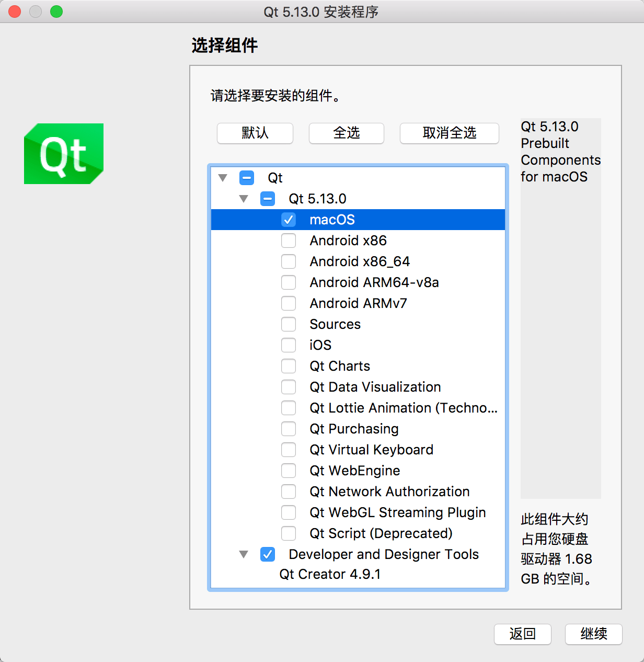644x662 pixels.
Task: Select the Qt WebEngine row label
Action: click(x=355, y=471)
